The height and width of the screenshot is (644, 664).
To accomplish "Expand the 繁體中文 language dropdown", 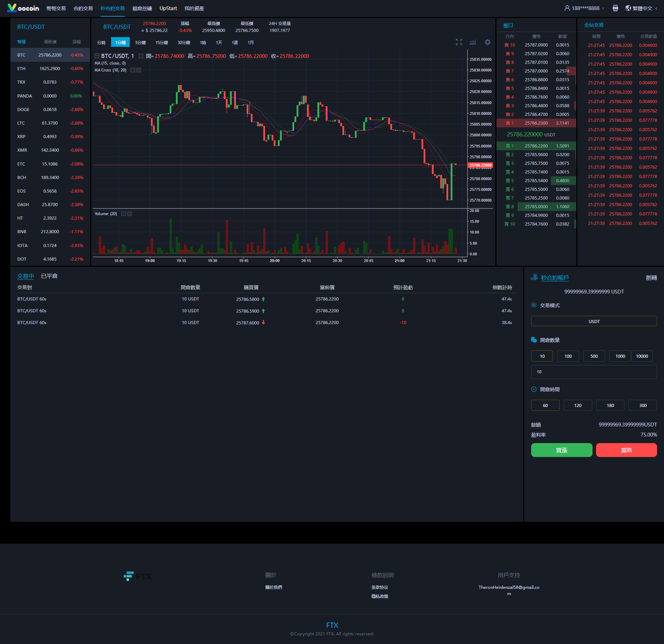I will click(x=642, y=8).
